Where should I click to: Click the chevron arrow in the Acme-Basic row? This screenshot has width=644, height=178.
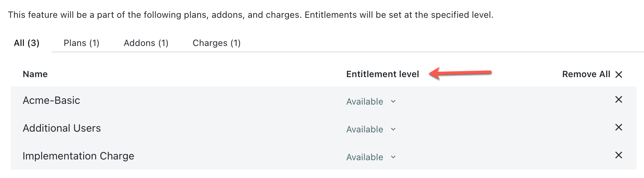[393, 102]
